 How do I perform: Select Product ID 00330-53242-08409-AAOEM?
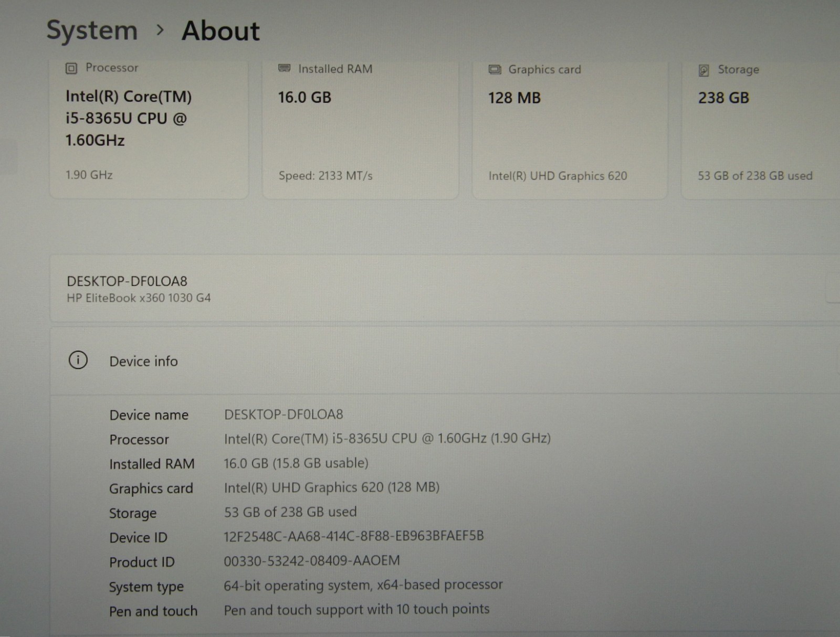[x=312, y=561]
